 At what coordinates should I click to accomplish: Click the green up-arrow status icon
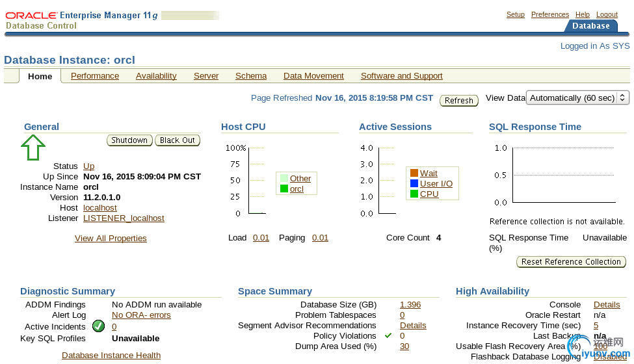33,148
